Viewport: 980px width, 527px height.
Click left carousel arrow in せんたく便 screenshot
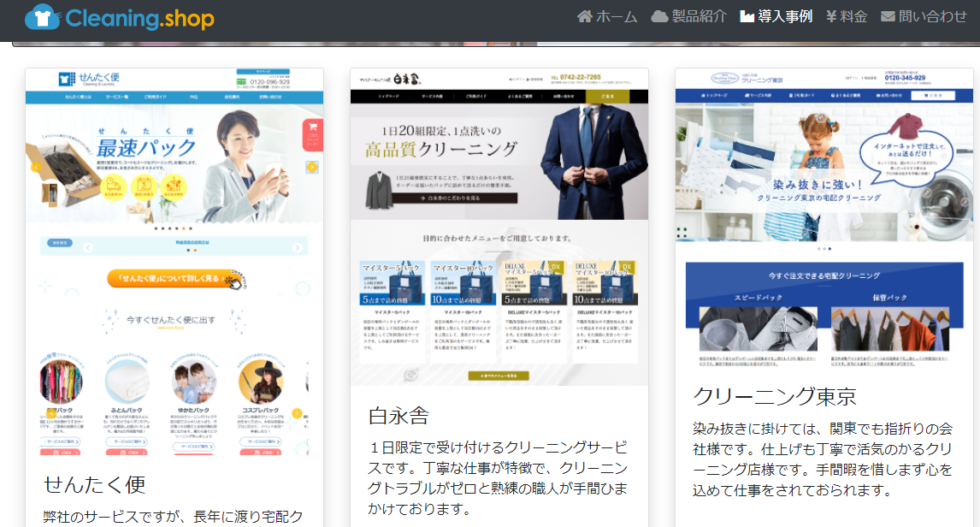[x=36, y=167]
